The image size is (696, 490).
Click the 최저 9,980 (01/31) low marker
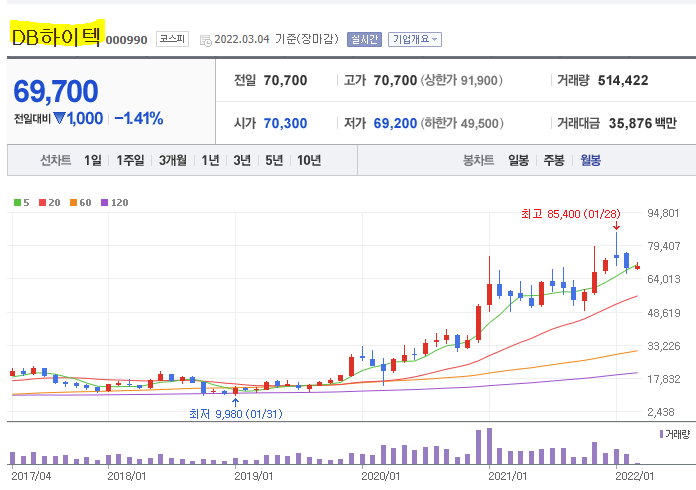click(236, 414)
